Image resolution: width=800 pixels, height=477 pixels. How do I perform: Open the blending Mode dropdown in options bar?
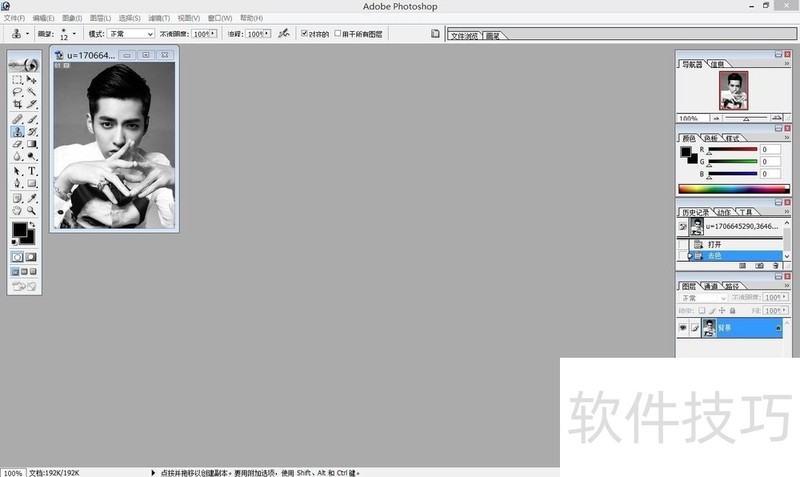pyautogui.click(x=131, y=34)
